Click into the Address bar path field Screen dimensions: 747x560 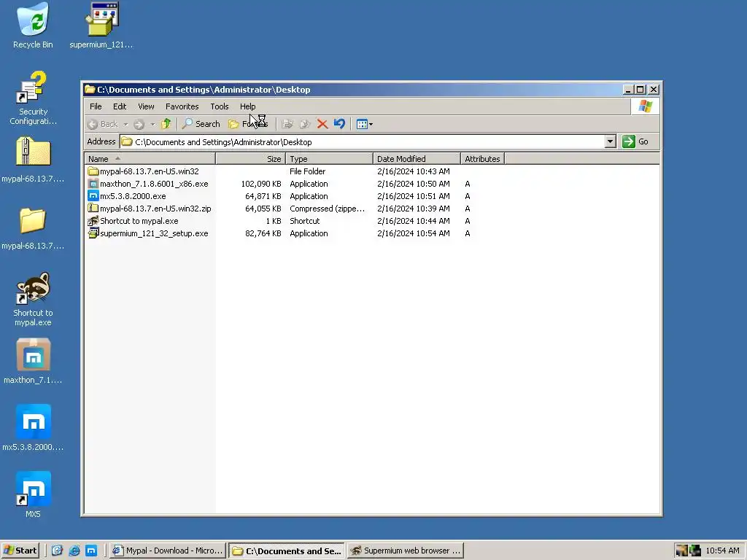click(362, 142)
